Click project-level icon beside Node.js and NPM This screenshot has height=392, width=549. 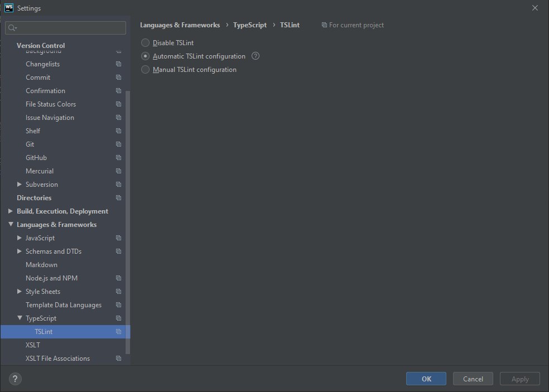point(119,278)
